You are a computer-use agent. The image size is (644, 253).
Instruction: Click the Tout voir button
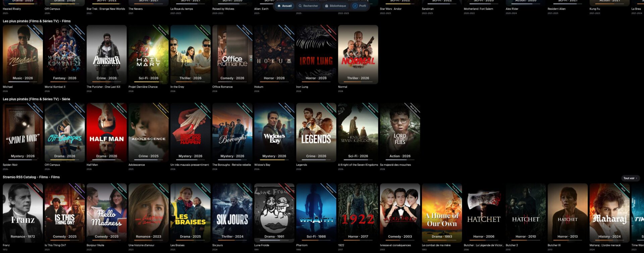[x=630, y=178]
